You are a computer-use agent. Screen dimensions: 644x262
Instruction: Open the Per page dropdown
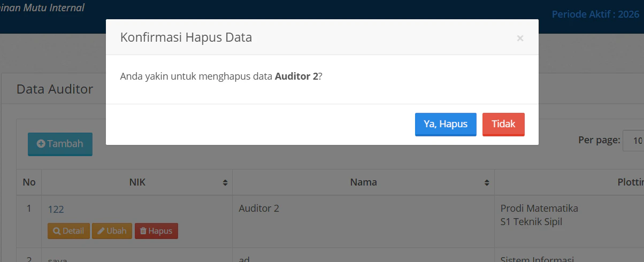[x=633, y=141]
